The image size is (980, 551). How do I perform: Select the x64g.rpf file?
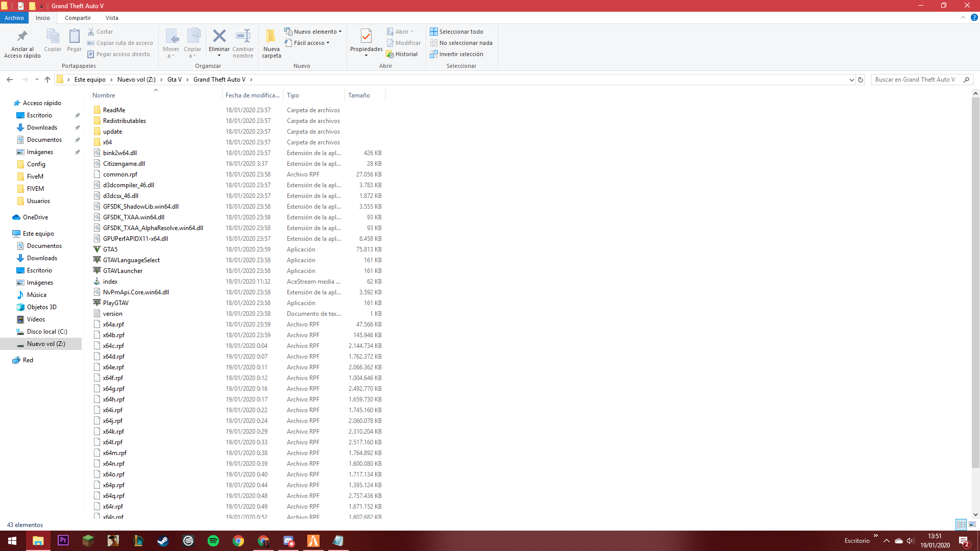[x=113, y=389]
